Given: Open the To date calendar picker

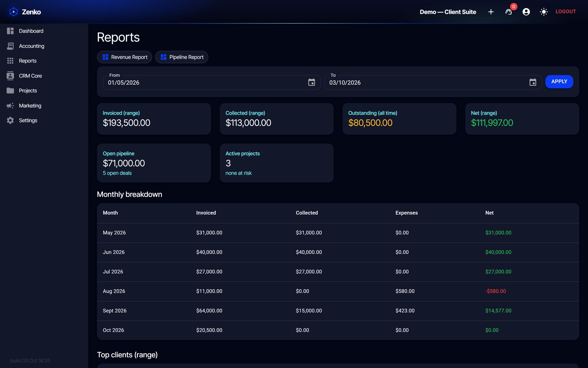Looking at the screenshot, I should 533,82.
